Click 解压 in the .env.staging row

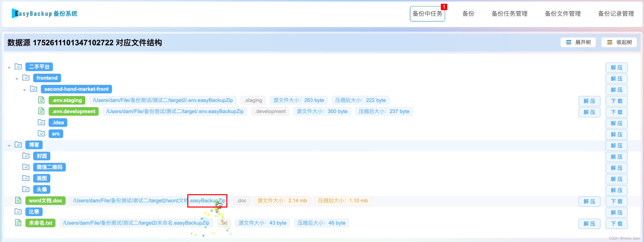(x=589, y=101)
